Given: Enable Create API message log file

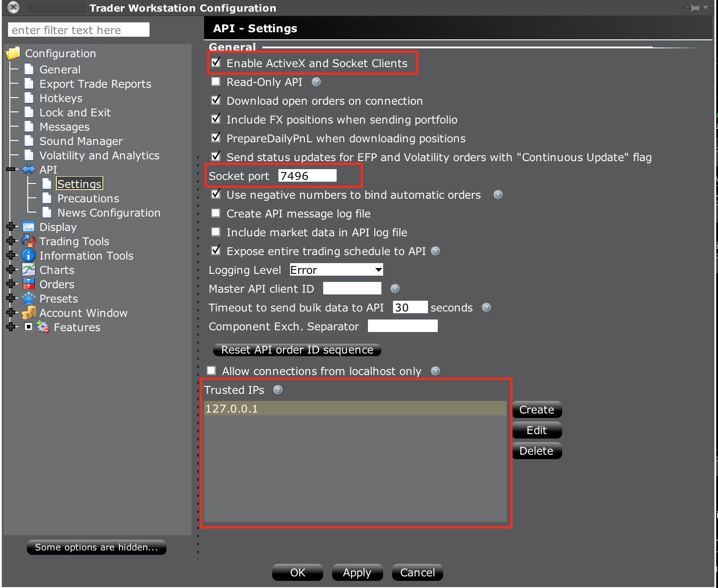Looking at the screenshot, I should (216, 213).
